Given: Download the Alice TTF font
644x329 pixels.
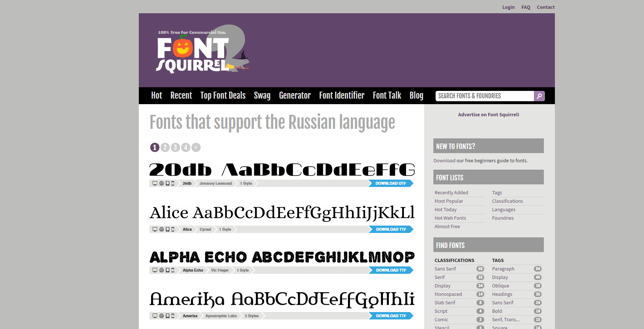Looking at the screenshot, I should [391, 229].
